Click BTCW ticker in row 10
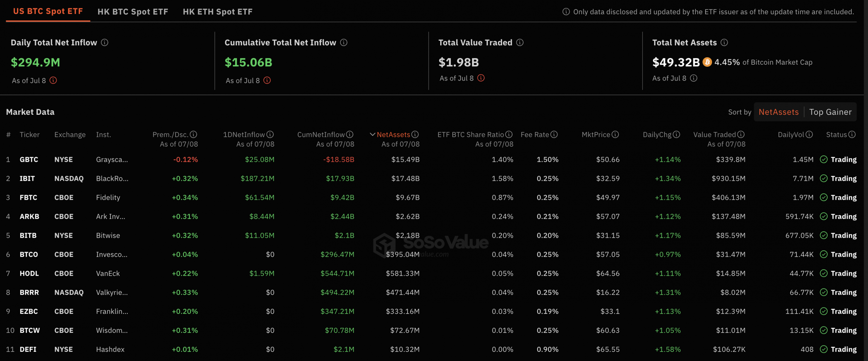Screen dimensions: 868x361 click(x=30, y=330)
